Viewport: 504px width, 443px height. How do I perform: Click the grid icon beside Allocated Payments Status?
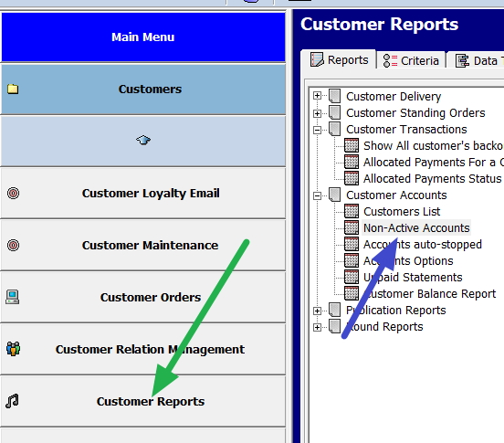coord(352,178)
